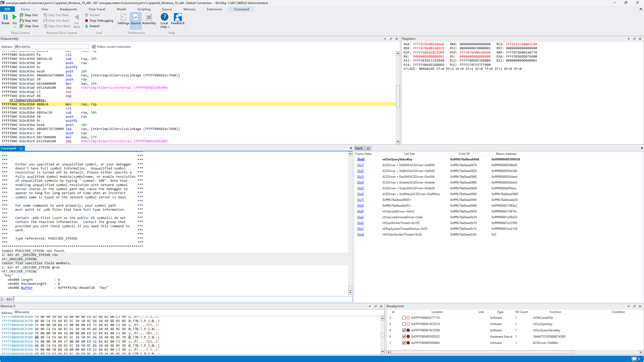Switch to the Memory ribbon tab

coord(189,9)
